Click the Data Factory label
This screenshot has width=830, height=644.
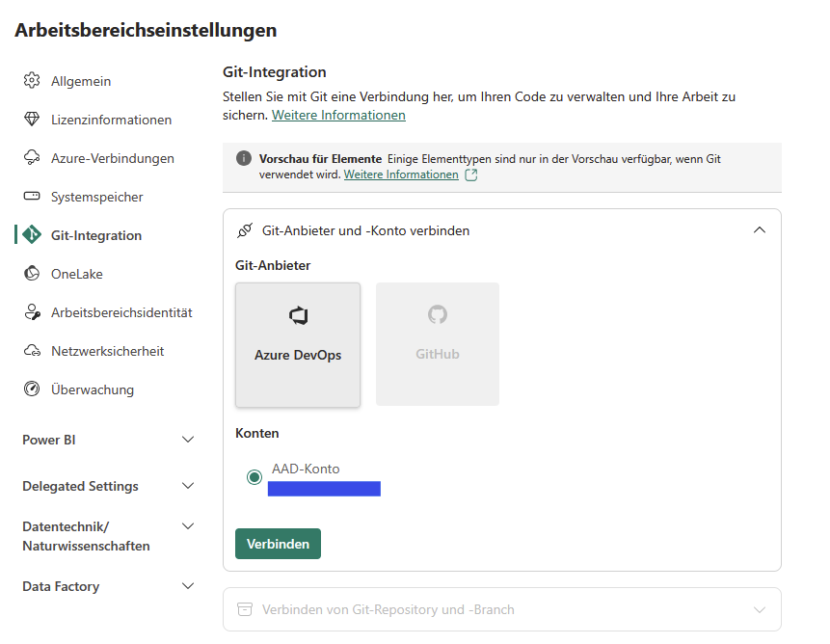coord(61,586)
